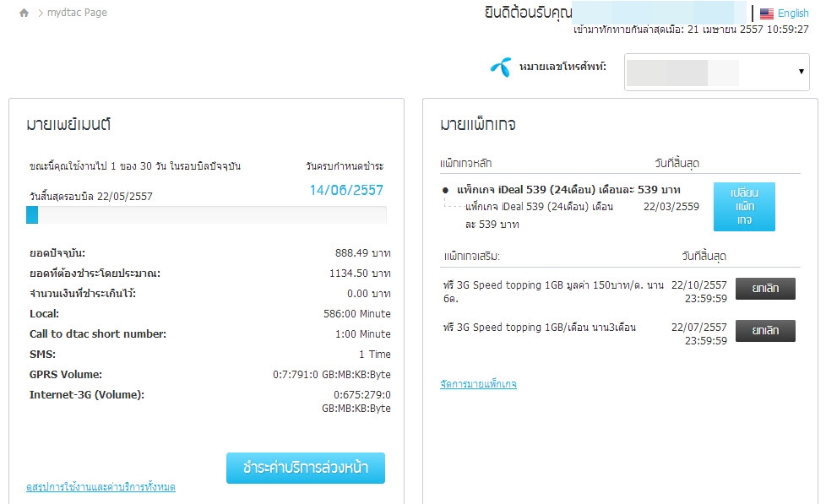The image size is (826, 504).
Task: Cancel the 3G Speed topping นาน3เดือน package
Action: tap(765, 331)
